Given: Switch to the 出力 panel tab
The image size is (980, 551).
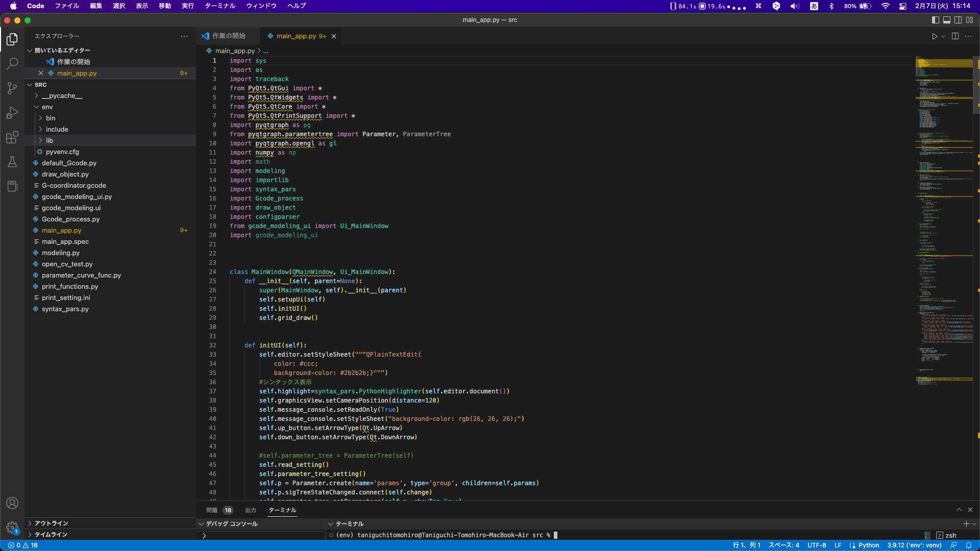Looking at the screenshot, I should click(x=250, y=510).
